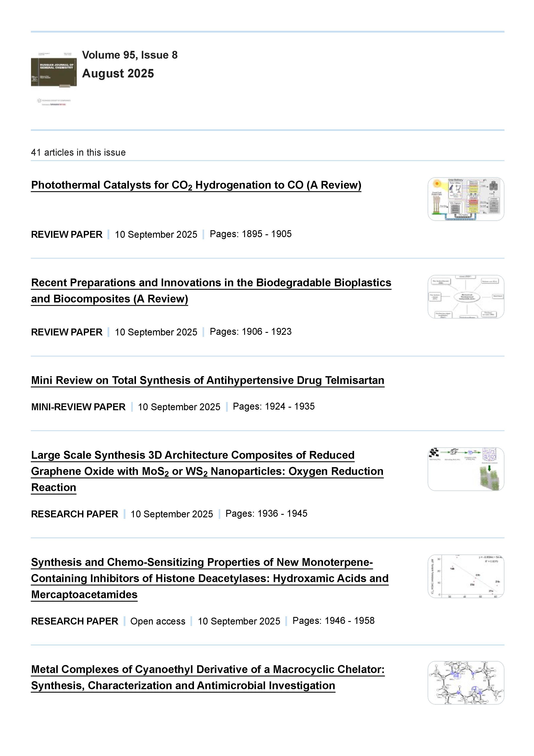Open the Photothermal Catalysts for CO2 Hydrogenation article
Image resolution: width=534 pixels, height=756 pixels.
(x=196, y=185)
